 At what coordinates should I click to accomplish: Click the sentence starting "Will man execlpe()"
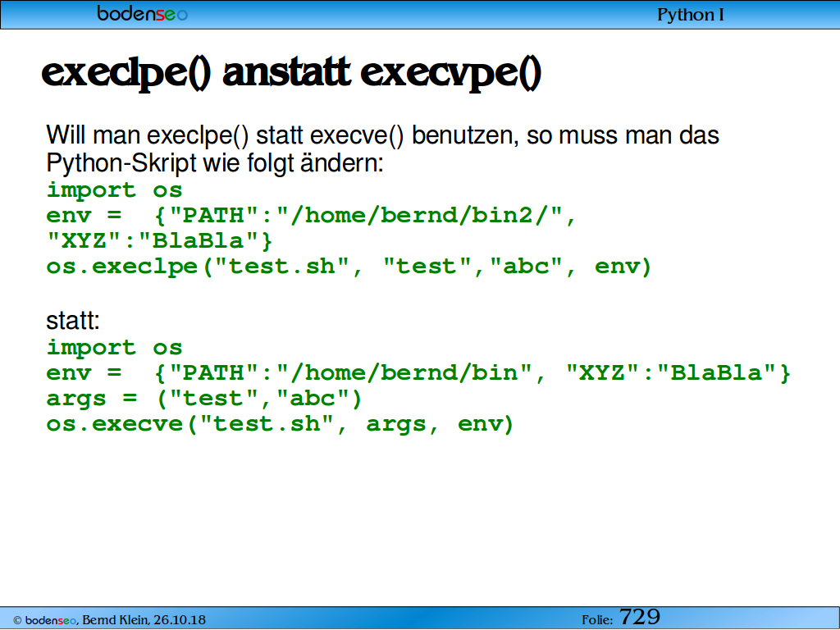(382, 135)
